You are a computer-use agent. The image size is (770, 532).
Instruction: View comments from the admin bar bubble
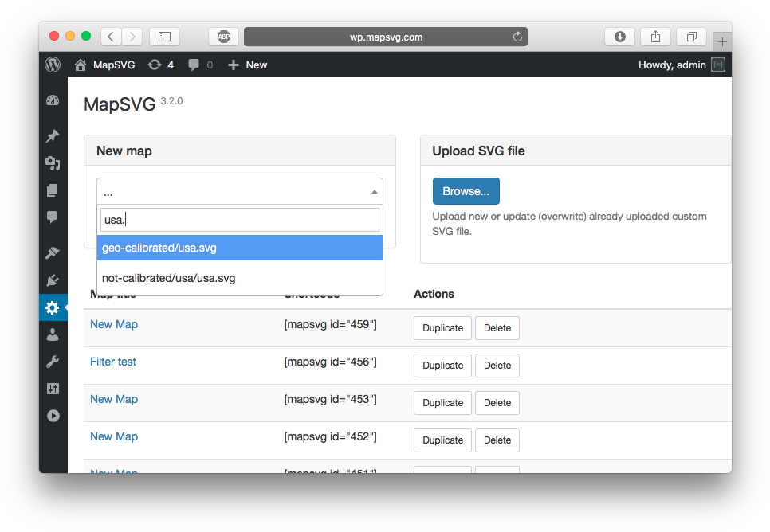[200, 65]
